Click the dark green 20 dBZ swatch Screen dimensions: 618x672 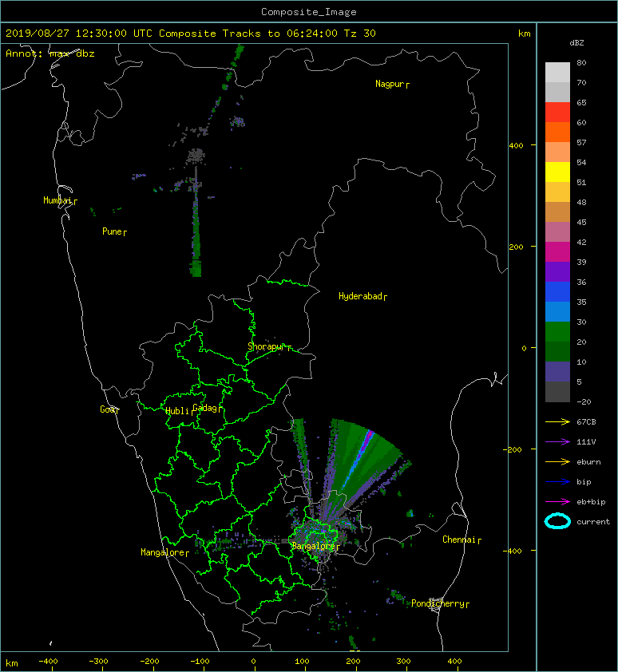click(557, 351)
